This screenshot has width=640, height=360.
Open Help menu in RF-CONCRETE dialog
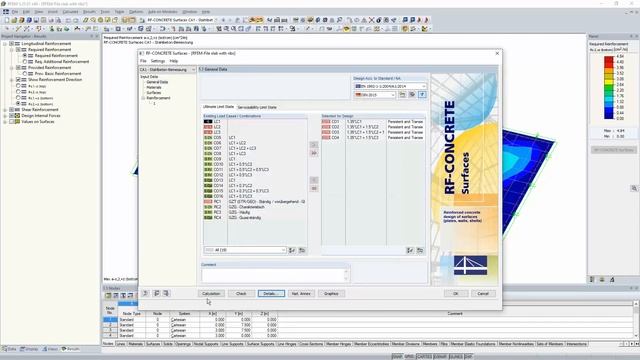(x=173, y=61)
